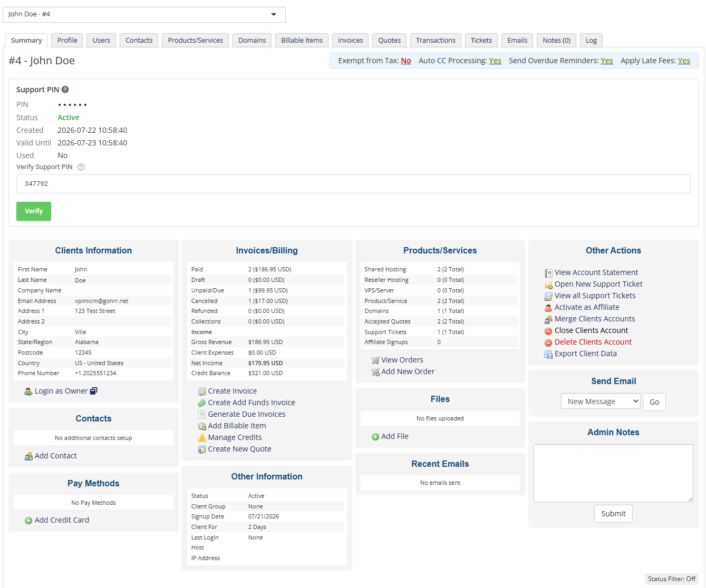Click the Manage Credits coins icon

coord(202,438)
